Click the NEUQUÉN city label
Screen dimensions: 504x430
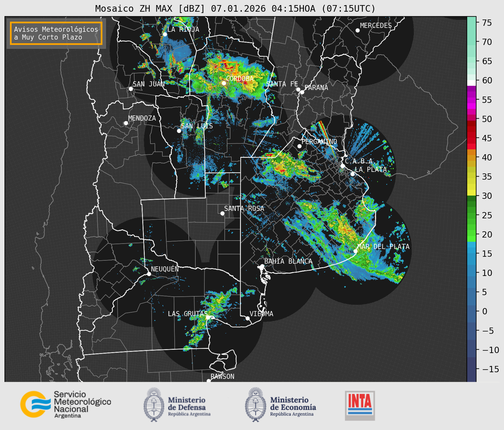[165, 269]
